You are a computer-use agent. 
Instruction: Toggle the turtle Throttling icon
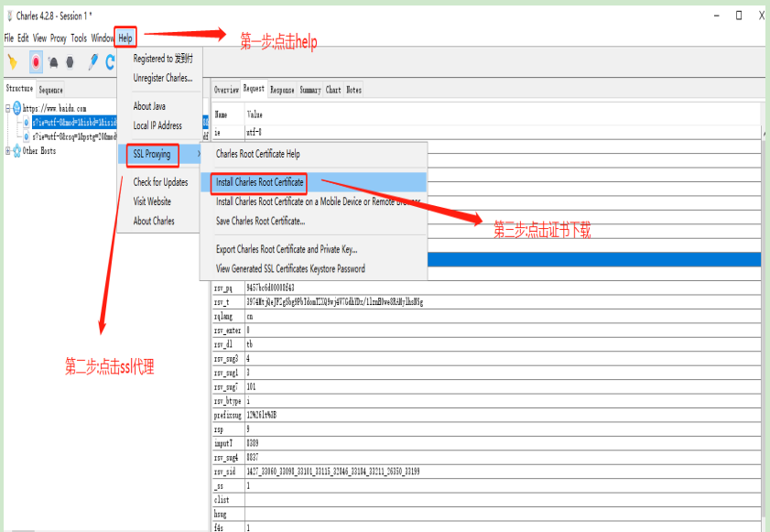pyautogui.click(x=53, y=62)
